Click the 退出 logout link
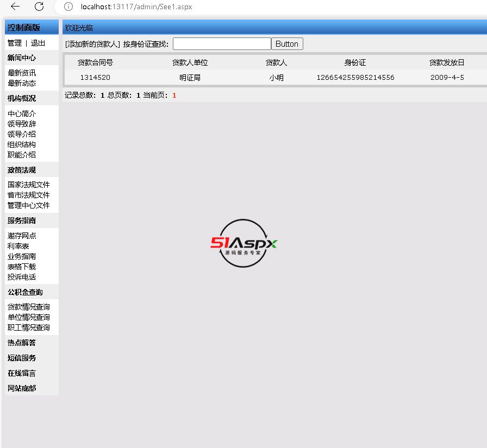The image size is (487, 448). 38,43
